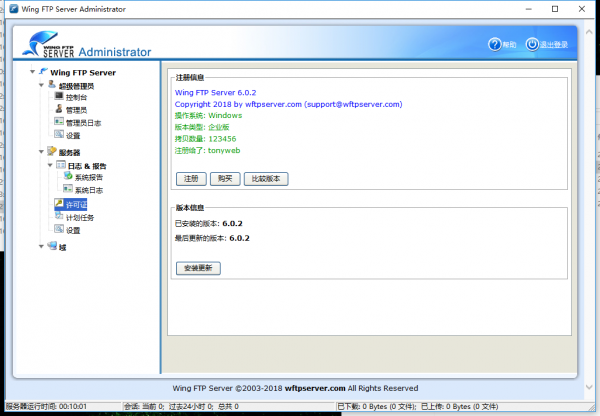Screen dimensions: 600x416
Task: Open 管理员日志 via its log icon
Action: pyautogui.click(x=59, y=122)
